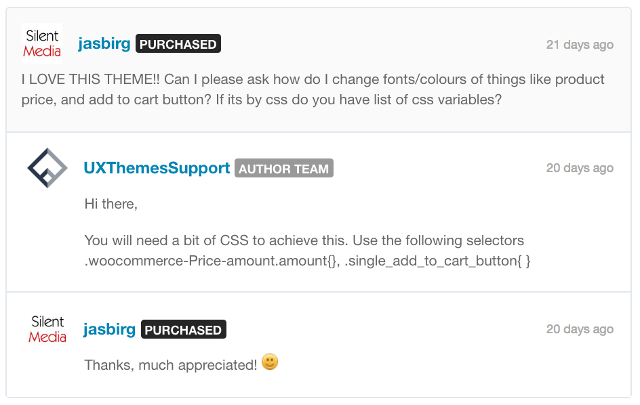This screenshot has width=640, height=405.
Task: Click the Silent Media avatar in last comment
Action: click(47, 329)
